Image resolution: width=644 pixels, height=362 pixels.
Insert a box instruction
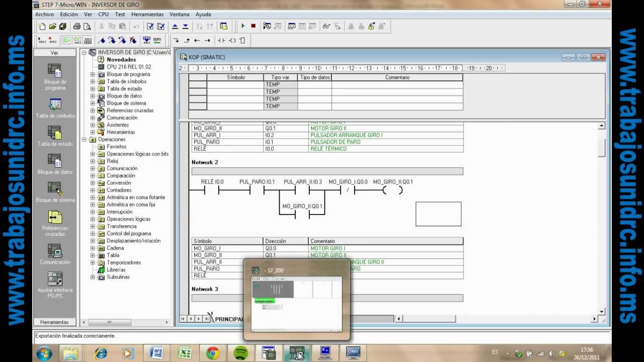[x=242, y=40]
